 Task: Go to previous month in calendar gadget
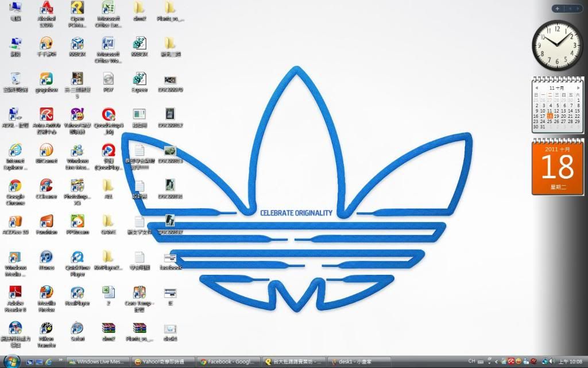click(x=537, y=88)
